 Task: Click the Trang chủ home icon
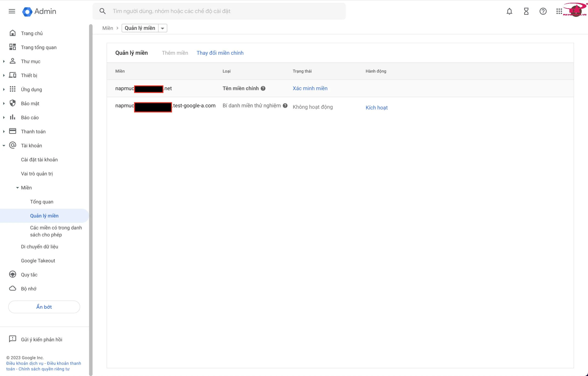pyautogui.click(x=12, y=33)
